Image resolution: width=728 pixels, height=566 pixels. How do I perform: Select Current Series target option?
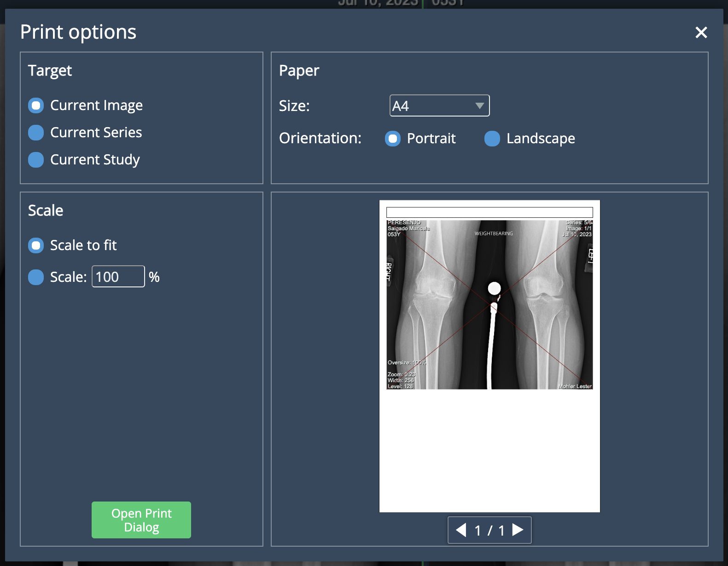coord(36,133)
